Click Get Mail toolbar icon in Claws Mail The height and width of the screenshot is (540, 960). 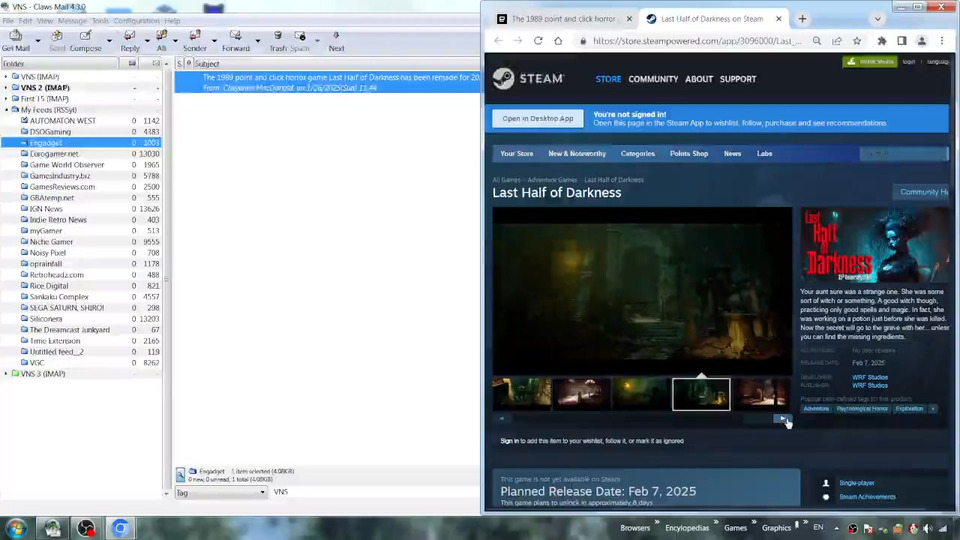(15, 40)
